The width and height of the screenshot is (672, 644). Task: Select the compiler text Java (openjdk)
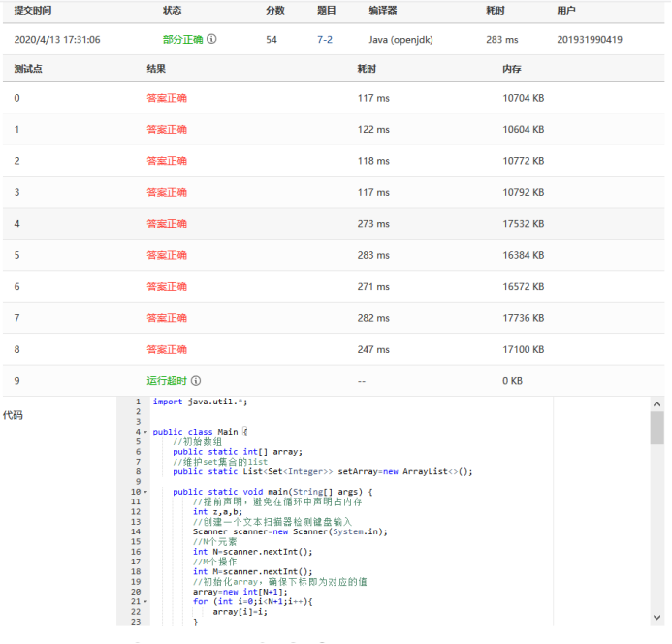(400, 40)
